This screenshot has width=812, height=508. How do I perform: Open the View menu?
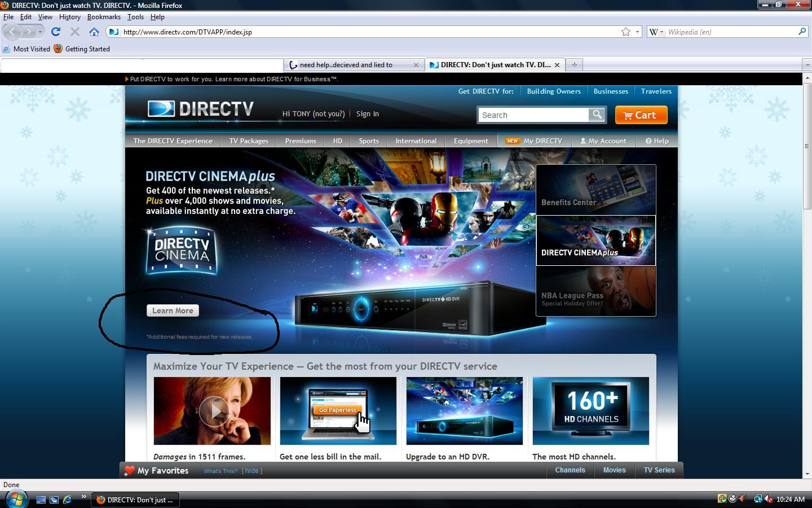point(45,17)
